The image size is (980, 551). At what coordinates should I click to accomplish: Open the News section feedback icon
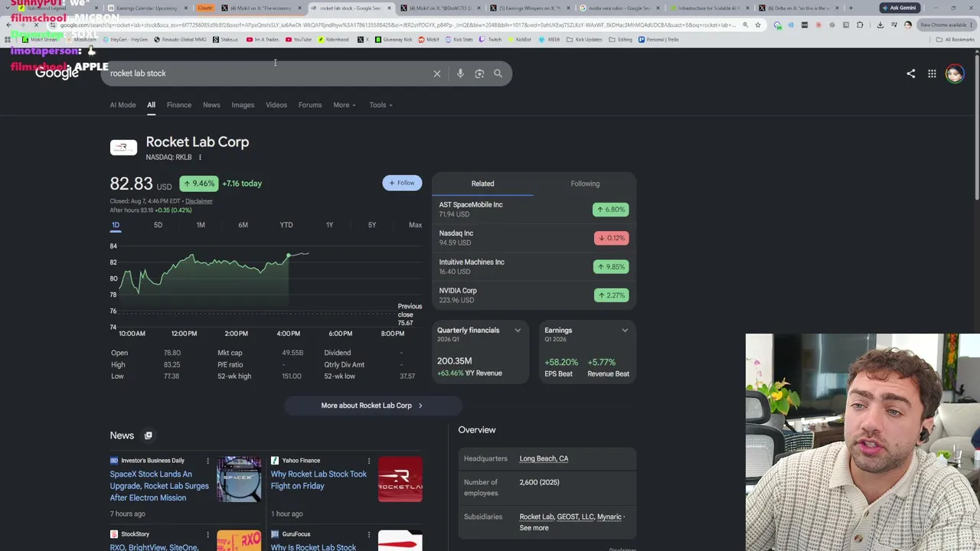(148, 435)
